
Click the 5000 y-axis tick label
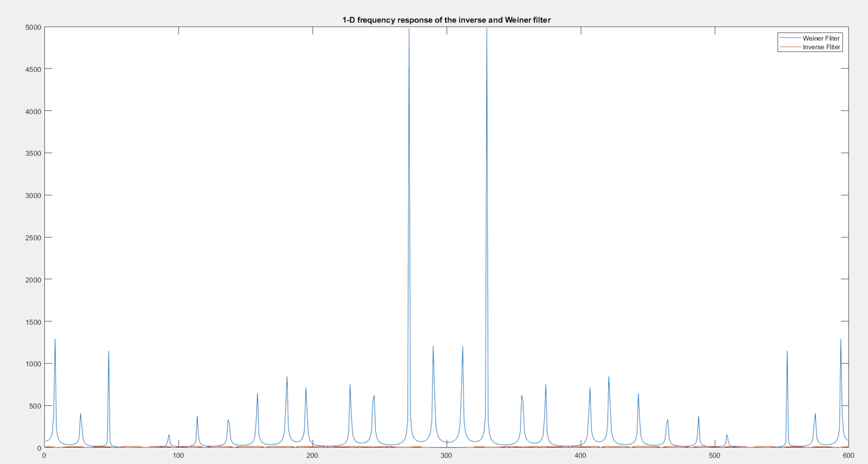click(33, 27)
